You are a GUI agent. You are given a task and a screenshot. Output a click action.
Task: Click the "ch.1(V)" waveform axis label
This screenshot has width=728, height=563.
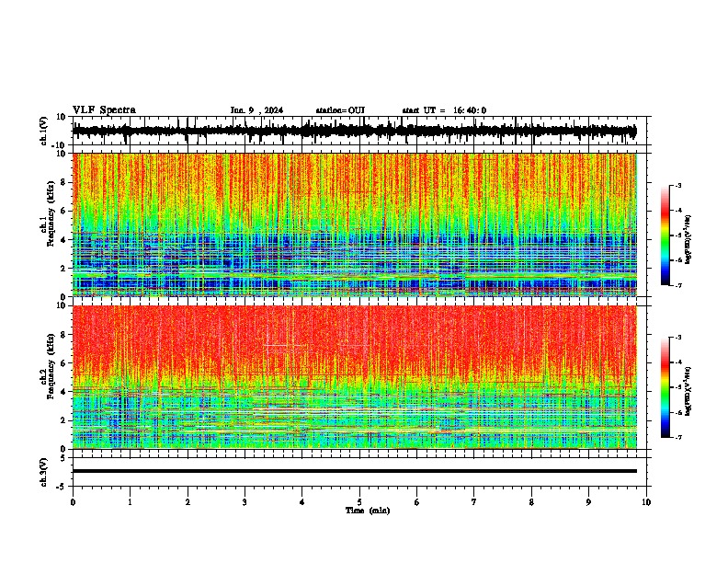pyautogui.click(x=44, y=131)
